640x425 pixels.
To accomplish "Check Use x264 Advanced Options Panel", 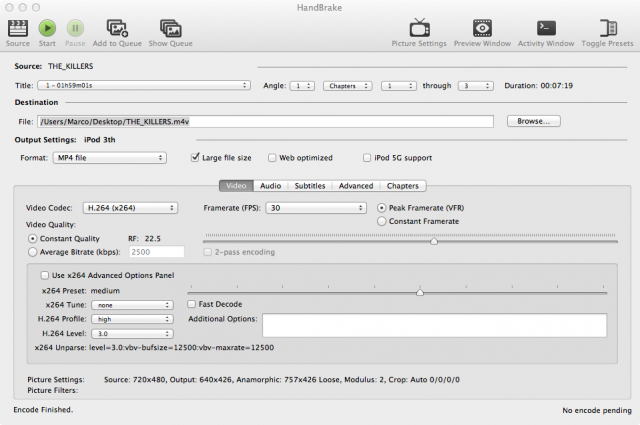I will [x=44, y=275].
